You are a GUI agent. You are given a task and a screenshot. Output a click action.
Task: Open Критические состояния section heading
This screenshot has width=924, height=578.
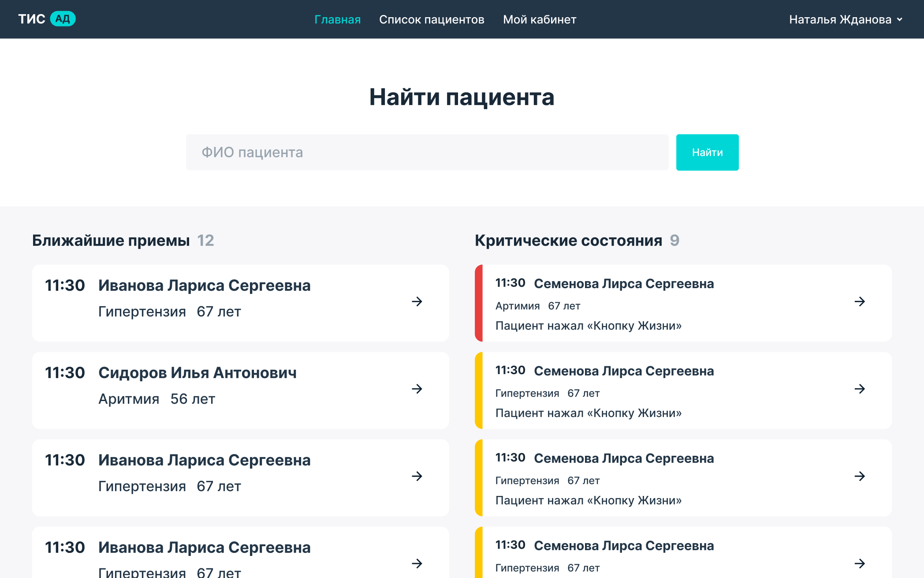(568, 240)
